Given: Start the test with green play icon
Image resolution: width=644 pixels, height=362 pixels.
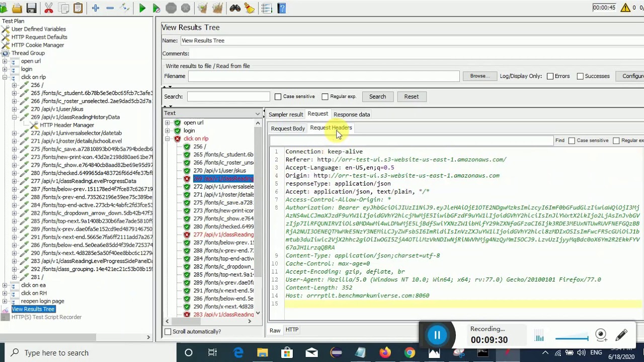Looking at the screenshot, I should [x=142, y=8].
